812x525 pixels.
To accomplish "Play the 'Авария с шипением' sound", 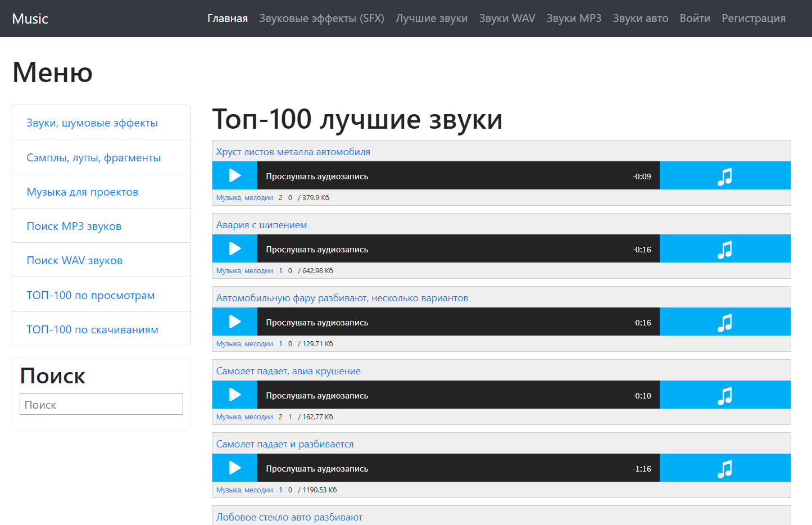I will coord(235,249).
